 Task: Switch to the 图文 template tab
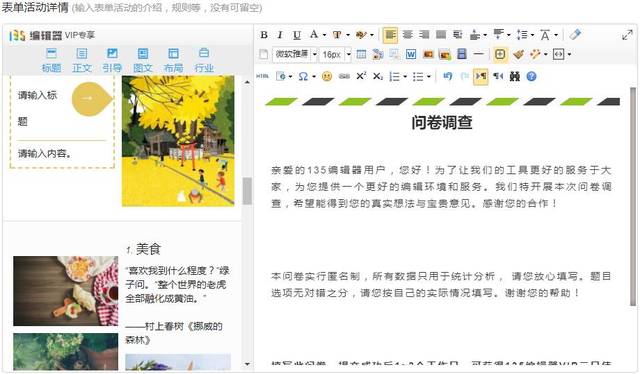143,60
